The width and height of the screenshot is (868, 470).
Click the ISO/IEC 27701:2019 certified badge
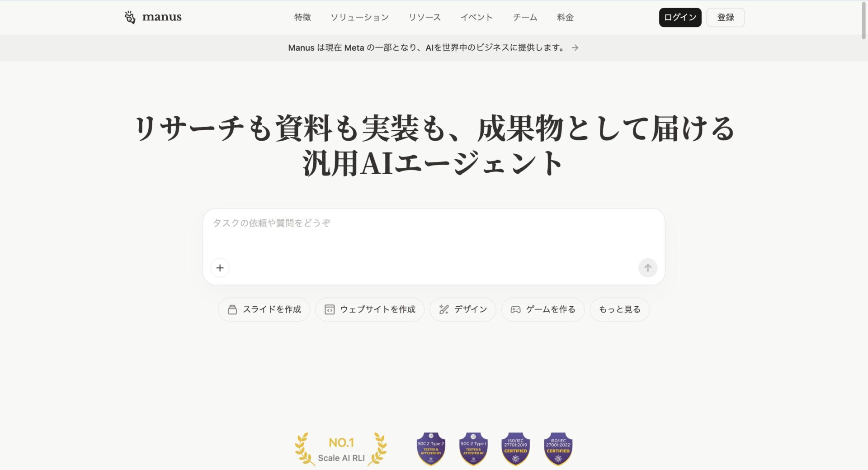click(516, 449)
